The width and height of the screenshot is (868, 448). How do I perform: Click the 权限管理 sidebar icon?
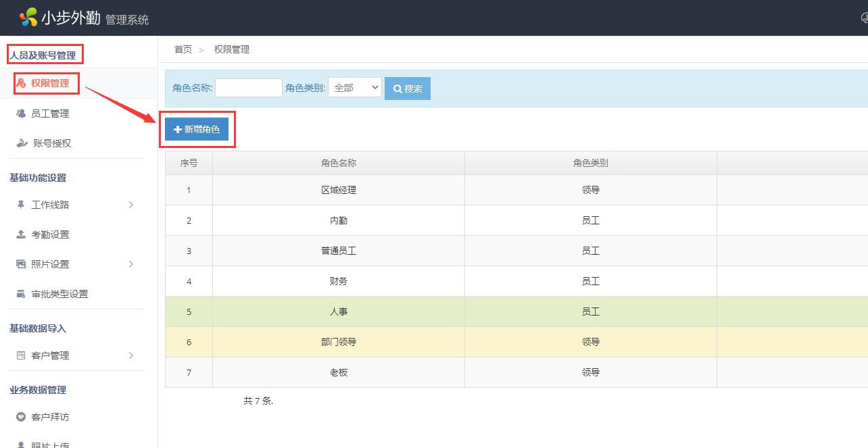(22, 83)
